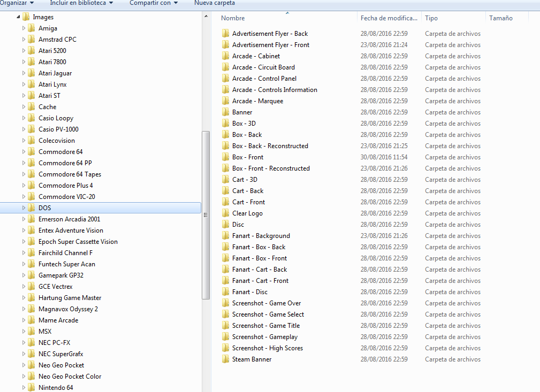
Task: Click folder icon of Arcade - Circuit Board
Action: 225,67
